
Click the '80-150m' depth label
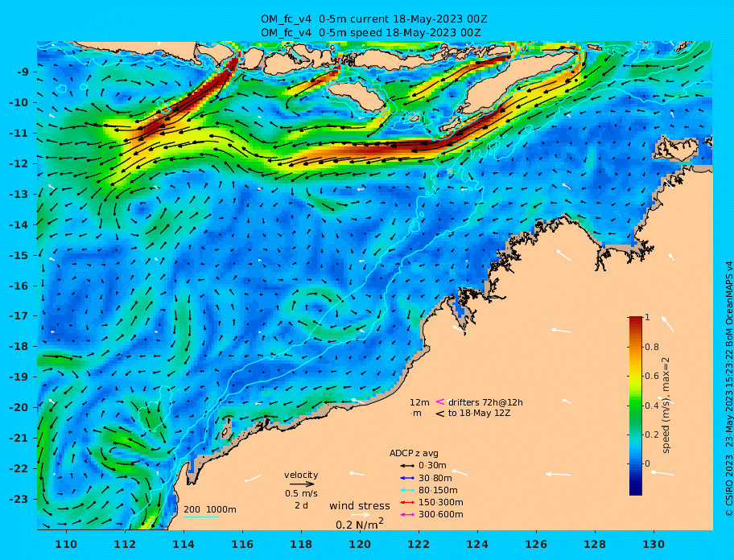point(438,490)
